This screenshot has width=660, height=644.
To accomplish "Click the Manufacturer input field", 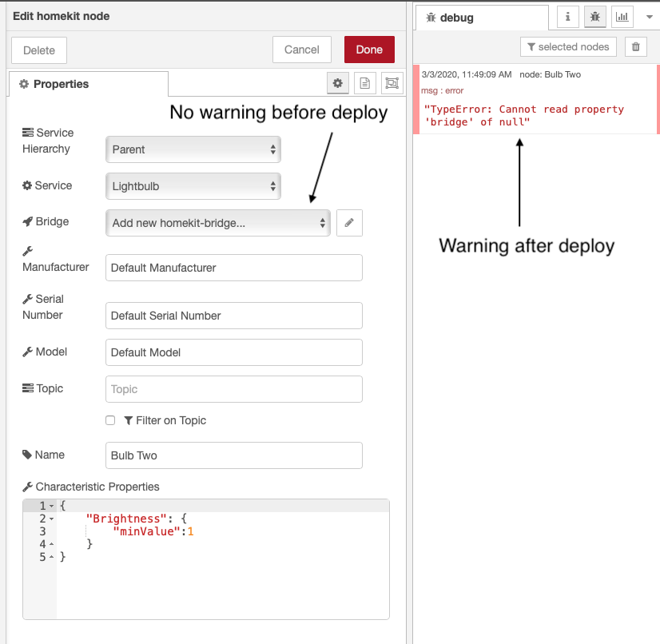I will tap(234, 268).
